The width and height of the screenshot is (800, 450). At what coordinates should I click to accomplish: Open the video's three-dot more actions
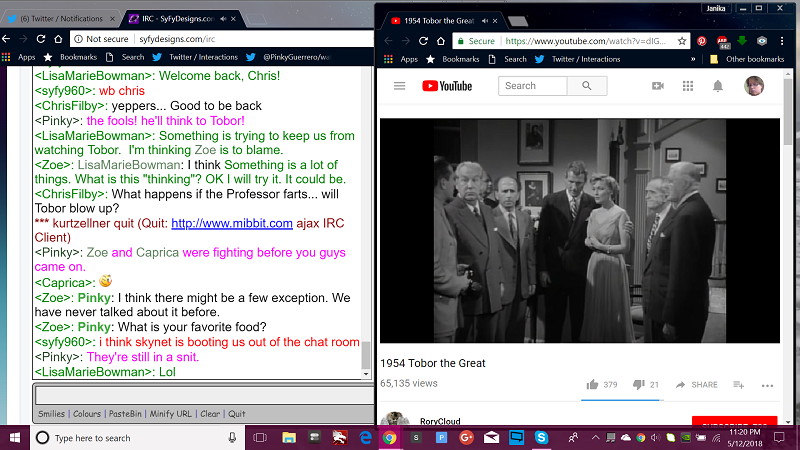point(767,386)
